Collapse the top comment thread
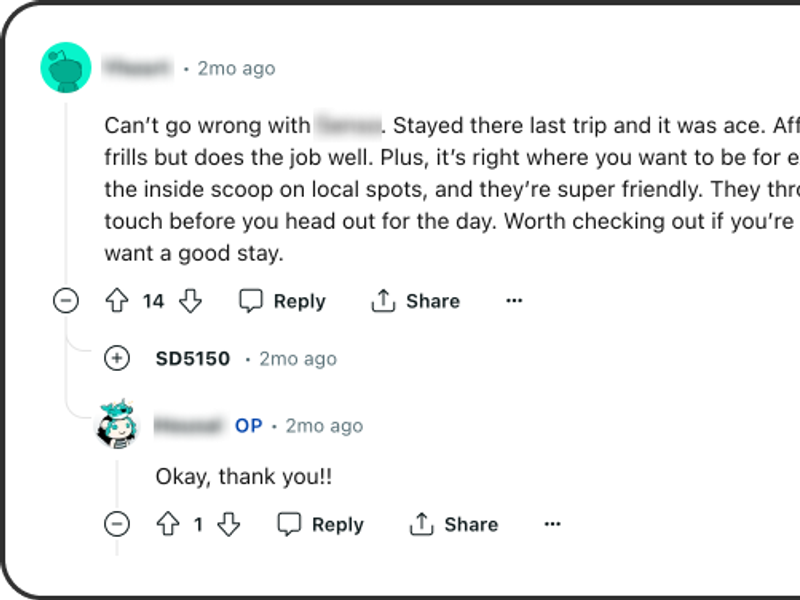The height and width of the screenshot is (600, 800). [x=66, y=301]
